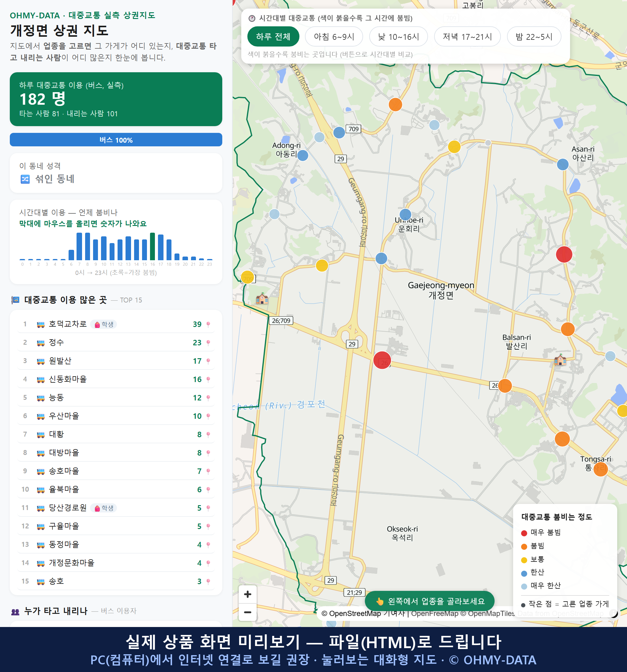Screen dimensions: 627x672
Task: Click pin icon for 송호마을 row
Action: click(x=208, y=471)
